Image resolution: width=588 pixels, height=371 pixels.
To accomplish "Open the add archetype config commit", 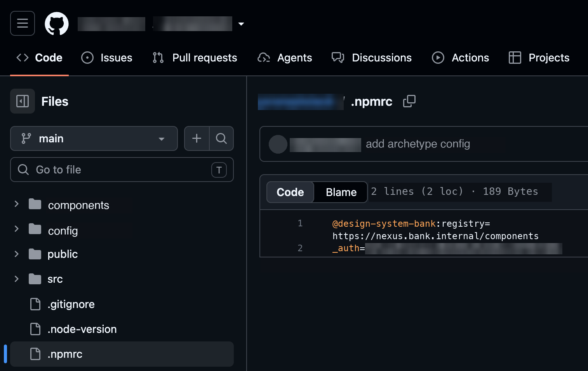I will pos(418,144).
